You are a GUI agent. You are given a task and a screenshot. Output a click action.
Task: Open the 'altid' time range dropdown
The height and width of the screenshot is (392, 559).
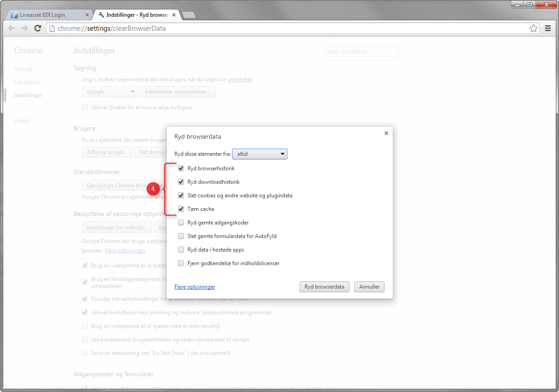[260, 154]
